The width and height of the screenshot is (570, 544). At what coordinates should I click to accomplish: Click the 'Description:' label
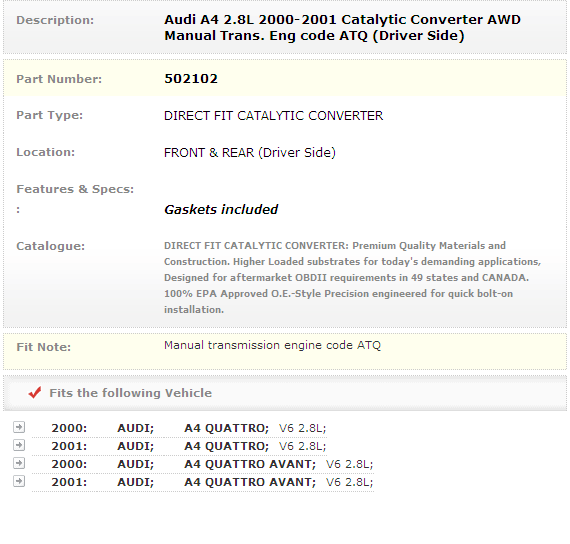tap(55, 20)
